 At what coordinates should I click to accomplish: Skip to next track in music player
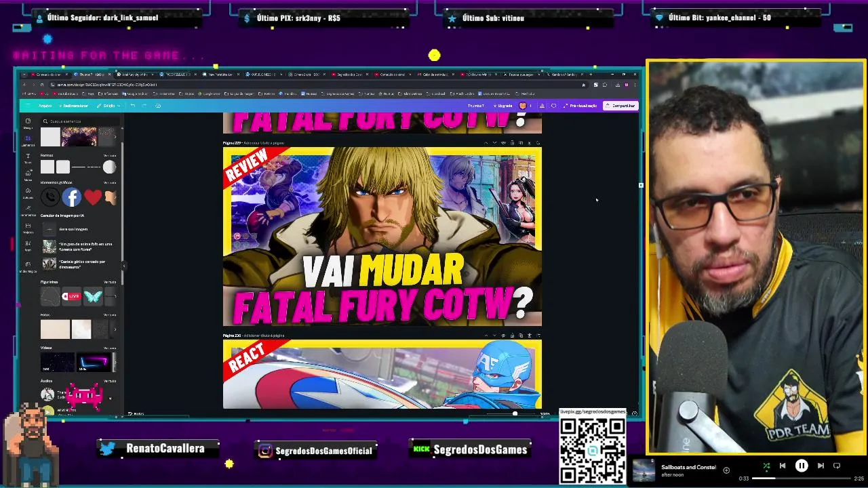point(821,466)
